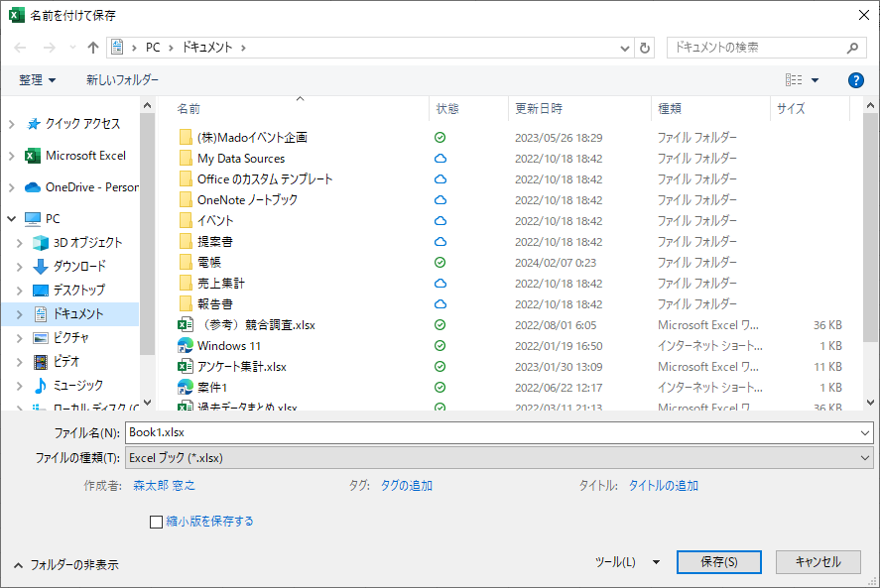Image resolution: width=880 pixels, height=588 pixels.
Task: Click the ダウンロード arrow icon
Action: [41, 267]
